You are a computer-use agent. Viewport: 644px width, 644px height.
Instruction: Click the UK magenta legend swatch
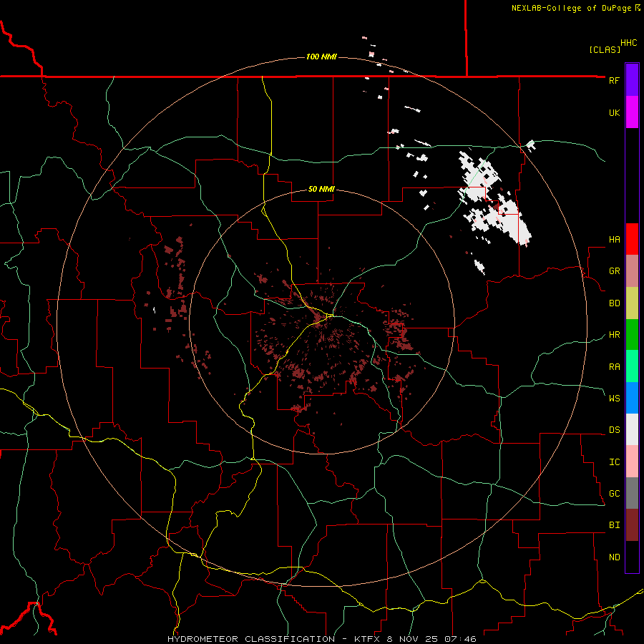pos(632,112)
